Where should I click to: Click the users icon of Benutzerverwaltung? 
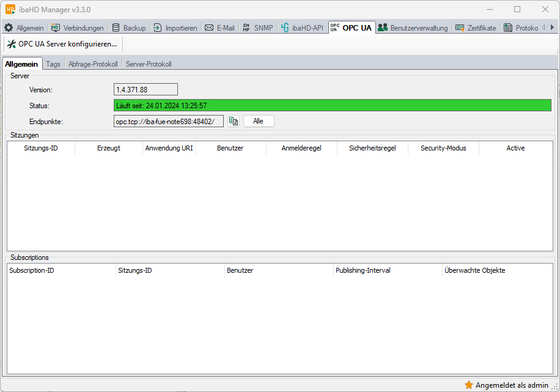click(383, 28)
